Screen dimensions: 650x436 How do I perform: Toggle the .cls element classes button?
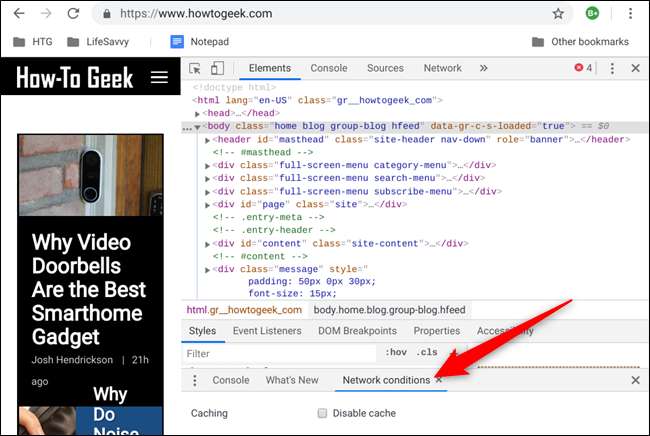pyautogui.click(x=427, y=353)
